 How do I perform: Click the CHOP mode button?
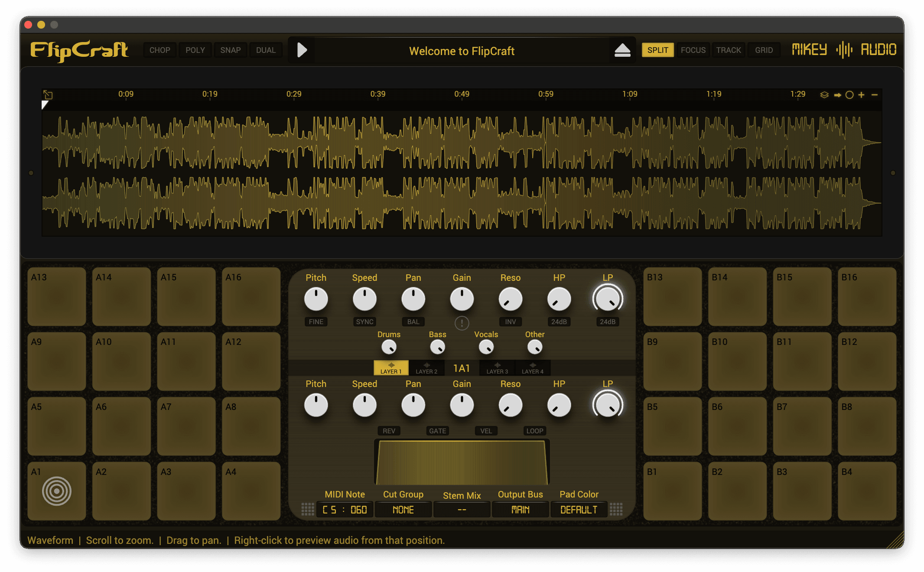click(159, 50)
